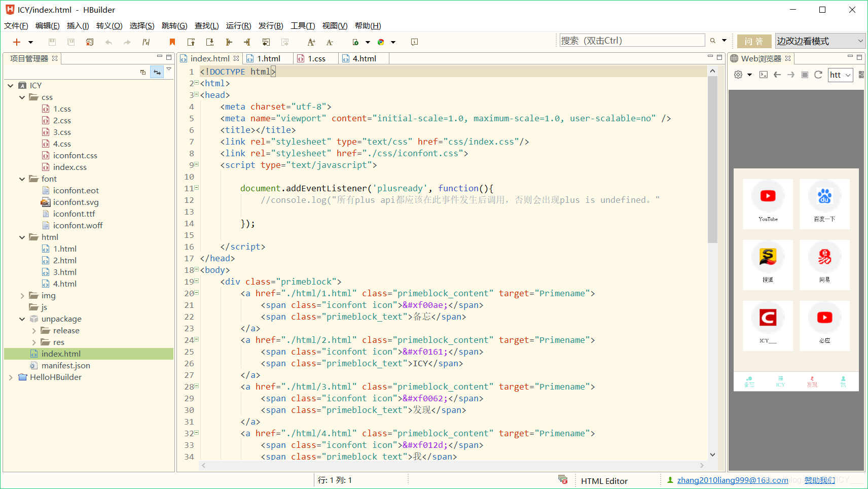
Task: Click the Web browser console icon
Action: coord(764,75)
